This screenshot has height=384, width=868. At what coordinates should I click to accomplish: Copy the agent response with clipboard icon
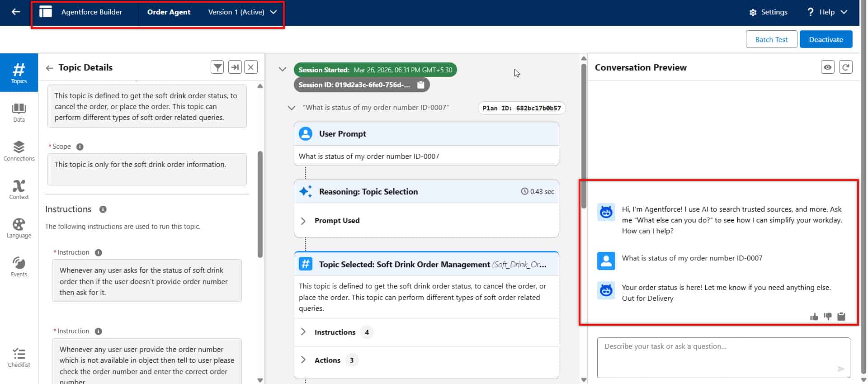tap(841, 316)
